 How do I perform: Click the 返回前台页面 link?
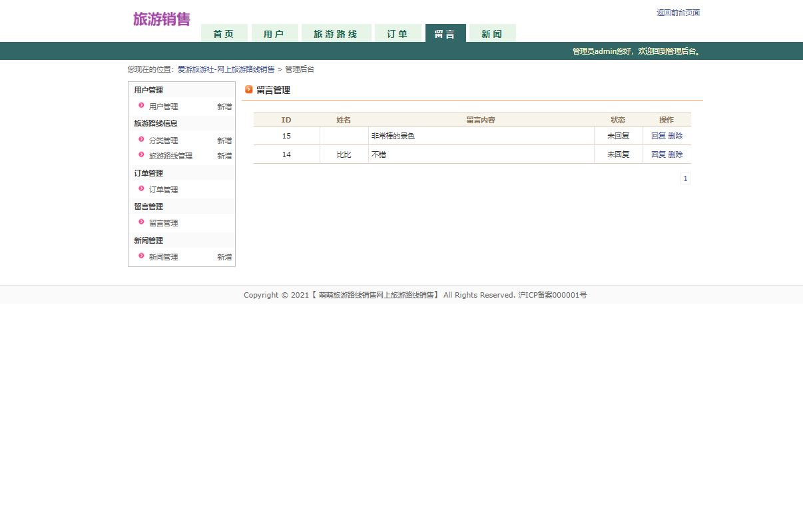tap(678, 12)
